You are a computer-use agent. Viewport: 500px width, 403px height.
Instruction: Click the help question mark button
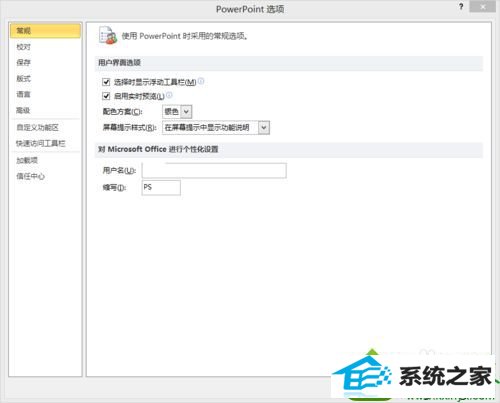(x=461, y=7)
